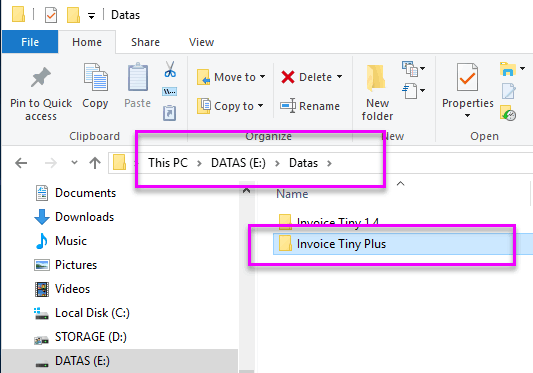
Task: Expand the chevron after This PC in the address bar
Action: click(x=199, y=164)
